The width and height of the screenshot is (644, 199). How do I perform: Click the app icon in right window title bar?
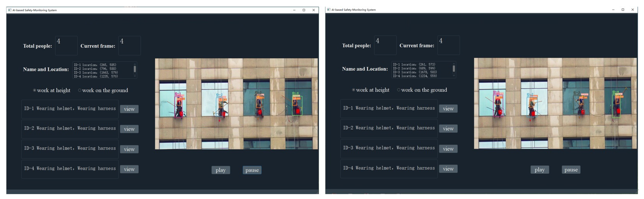(329, 10)
